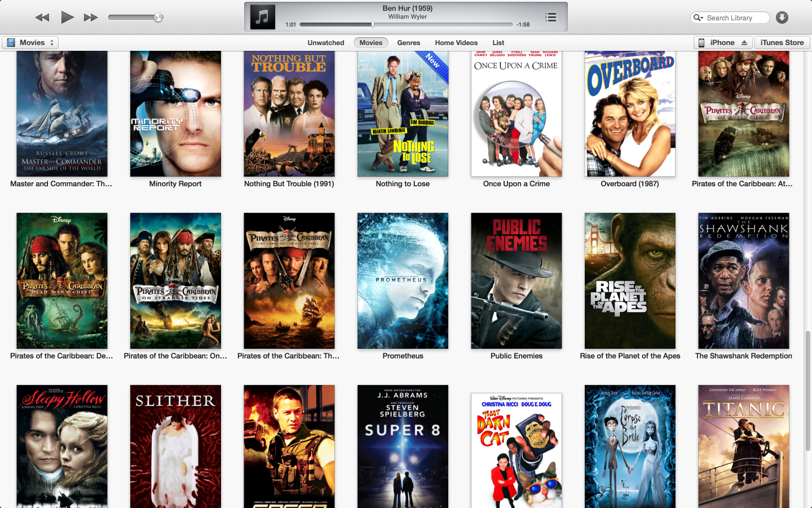Image resolution: width=812 pixels, height=508 pixels.
Task: Open the iTunes Store
Action: [x=782, y=43]
